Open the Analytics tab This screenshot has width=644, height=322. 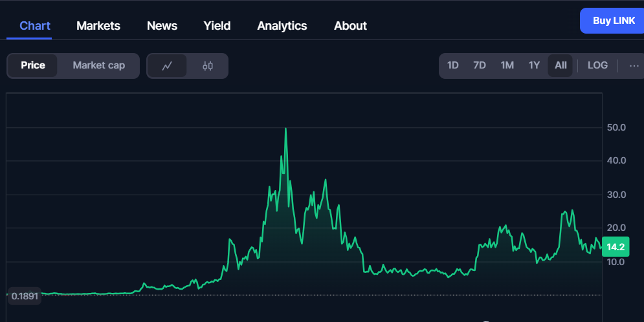pos(282,26)
